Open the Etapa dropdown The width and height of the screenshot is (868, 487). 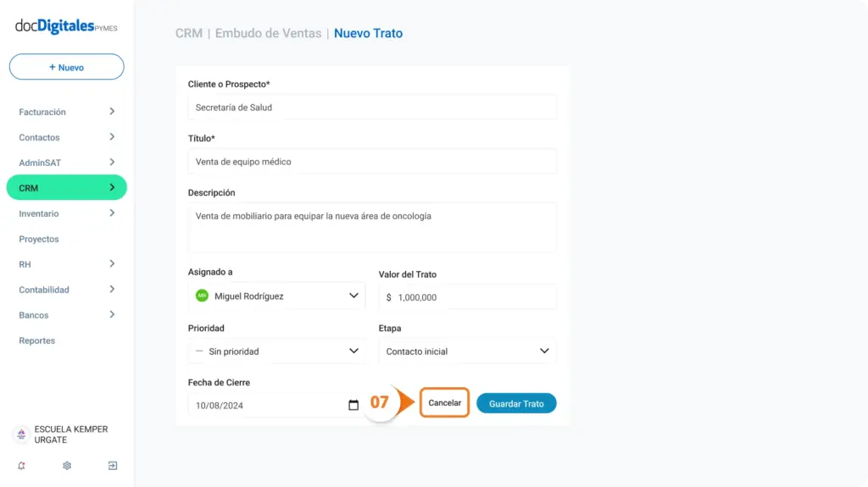[467, 351]
